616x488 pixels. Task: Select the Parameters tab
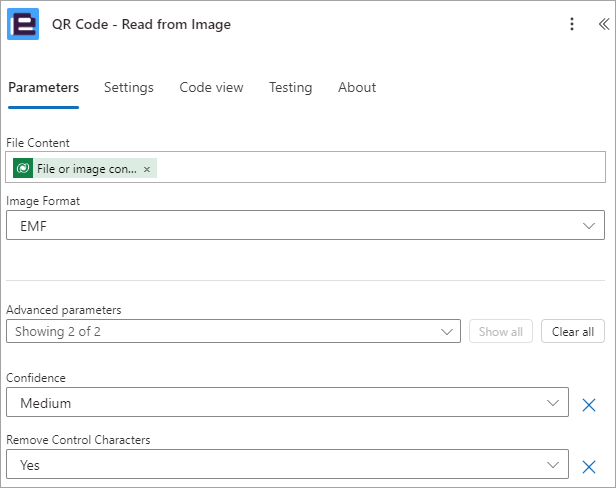point(43,87)
